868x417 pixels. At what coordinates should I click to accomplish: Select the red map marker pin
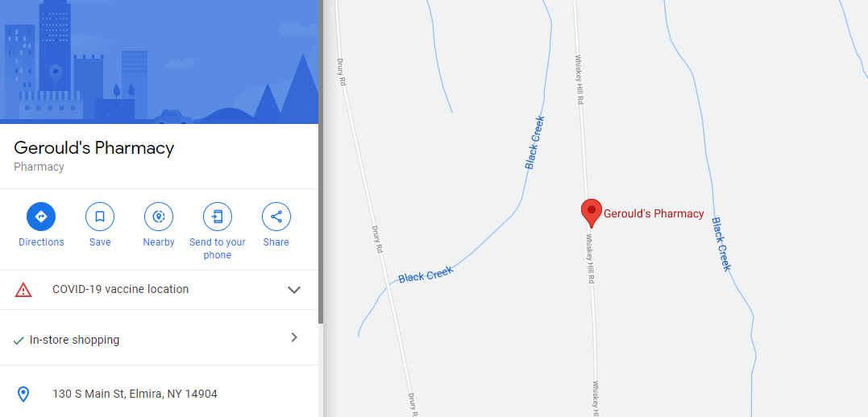pos(592,213)
